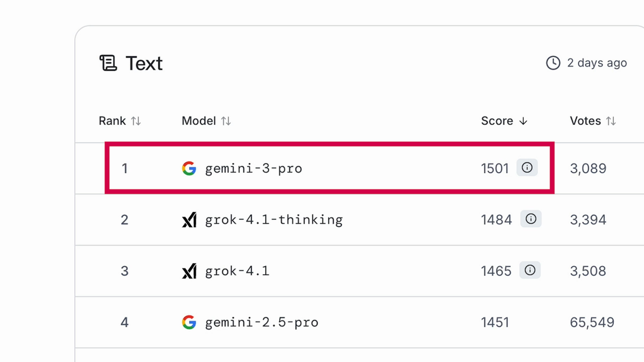Screen dimensions: 644x362
Task: Click the Google logo beside gemini-3-pro
Action: click(x=189, y=168)
